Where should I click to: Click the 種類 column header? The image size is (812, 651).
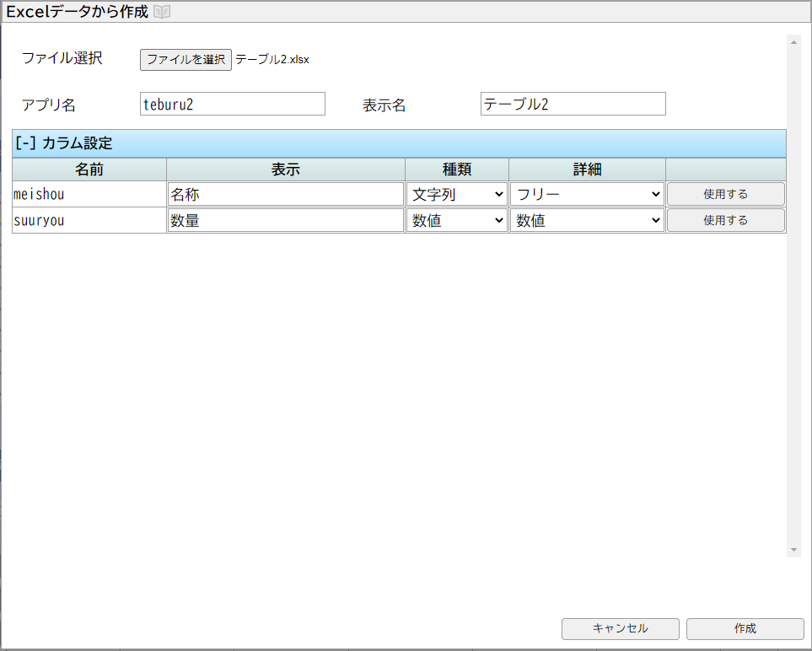click(x=456, y=169)
